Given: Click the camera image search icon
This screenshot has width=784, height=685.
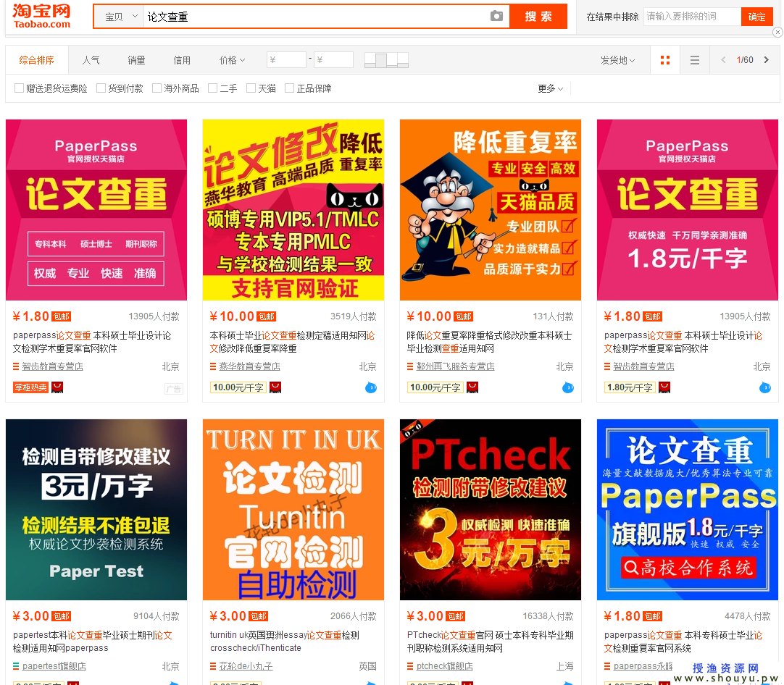Looking at the screenshot, I should click(x=496, y=16).
